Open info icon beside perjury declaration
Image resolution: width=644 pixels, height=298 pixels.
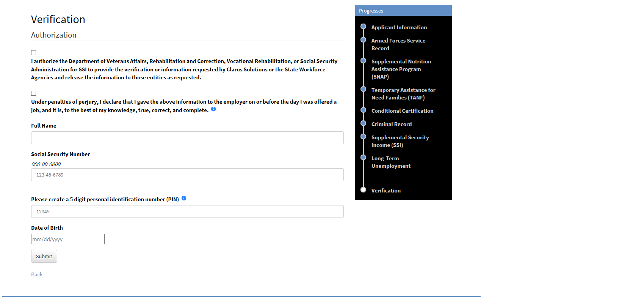pyautogui.click(x=213, y=109)
